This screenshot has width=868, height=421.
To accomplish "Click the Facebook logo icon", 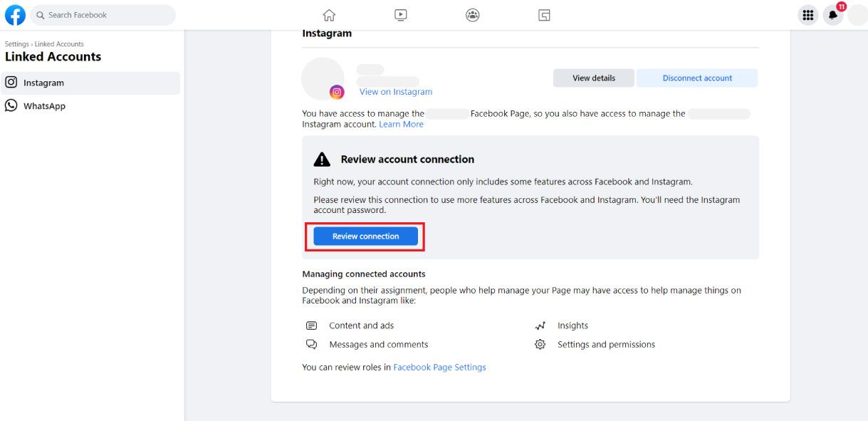I will coord(15,15).
